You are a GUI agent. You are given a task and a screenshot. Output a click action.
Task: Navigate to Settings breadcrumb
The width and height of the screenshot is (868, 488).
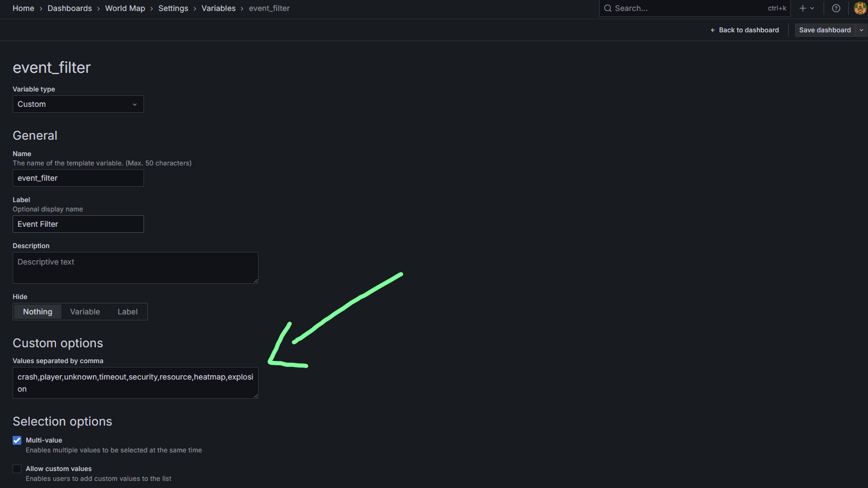click(173, 8)
